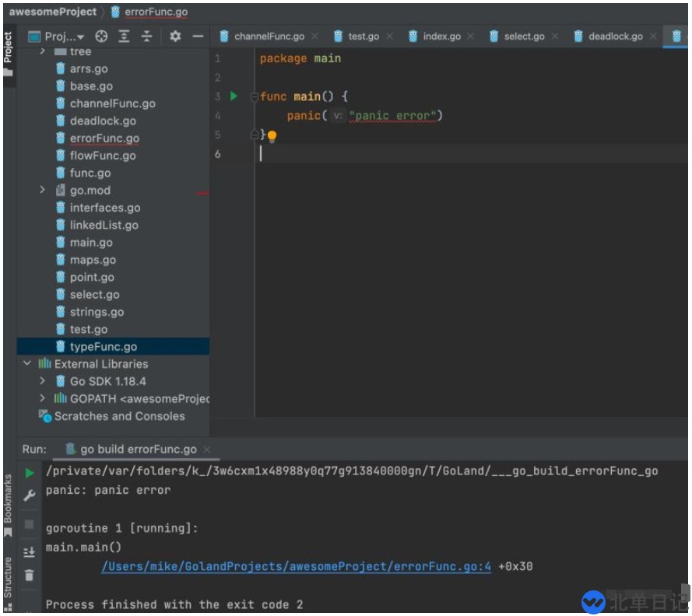The width and height of the screenshot is (692, 616).
Task: Open the Project view dropdown
Action: (x=58, y=37)
